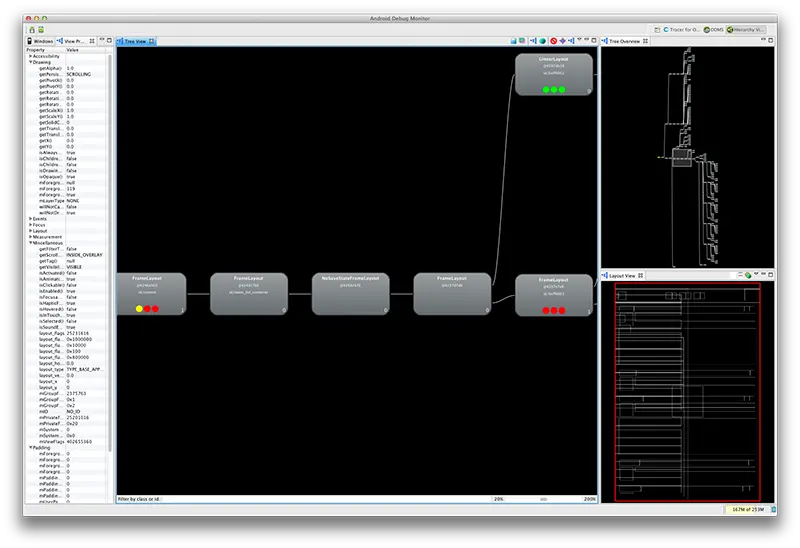Collapse the Padding property group
Screen dimensions: 800x548
click(x=30, y=447)
